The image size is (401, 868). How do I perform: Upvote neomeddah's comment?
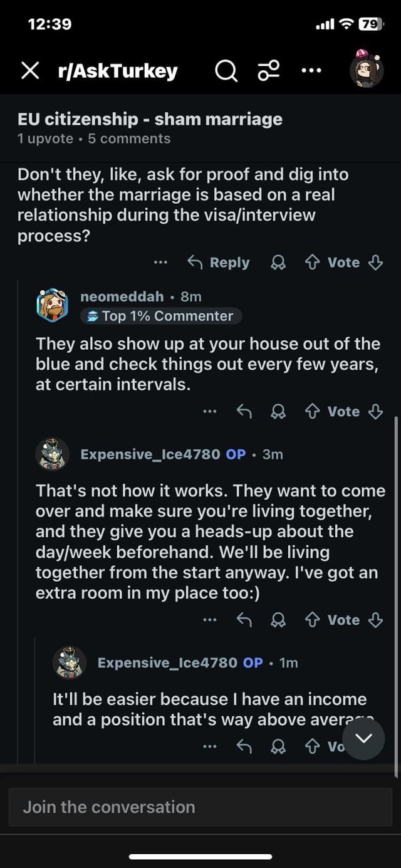tap(311, 412)
